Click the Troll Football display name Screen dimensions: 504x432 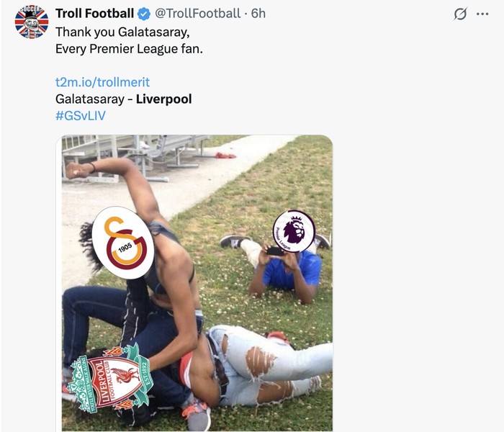94,14
